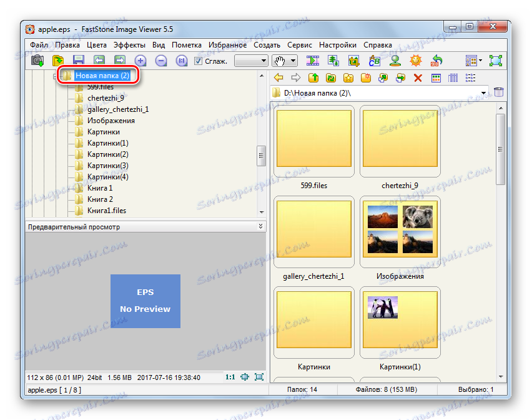
Task: Open the Файл menu
Action: pyautogui.click(x=39, y=45)
